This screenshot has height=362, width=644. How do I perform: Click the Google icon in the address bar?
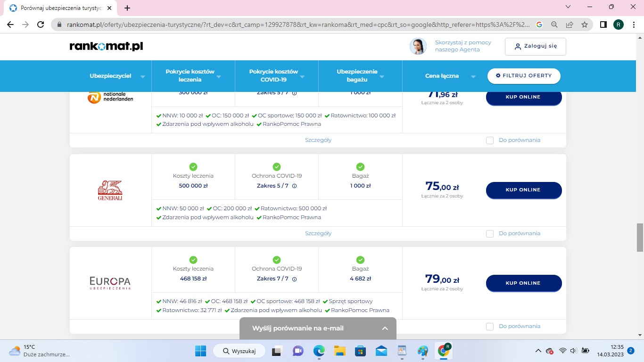click(539, 25)
